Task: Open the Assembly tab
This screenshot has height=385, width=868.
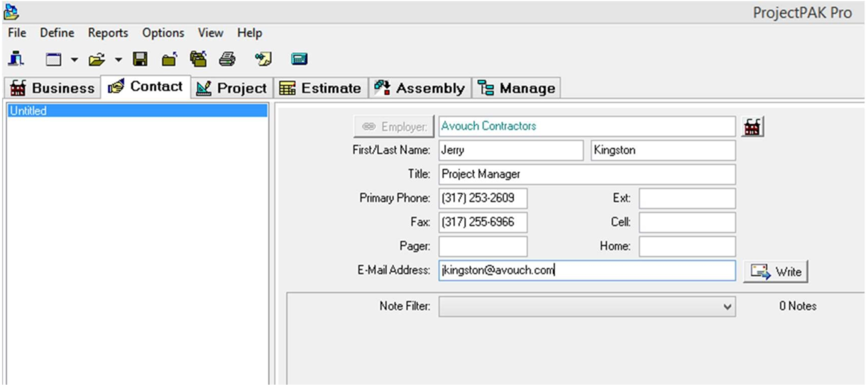Action: [x=420, y=88]
